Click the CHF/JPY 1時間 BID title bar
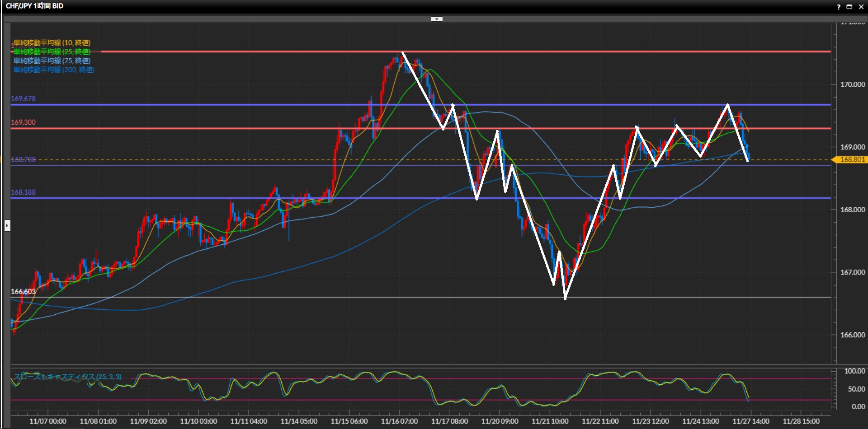Screen dimensions: 868x429 coord(35,6)
